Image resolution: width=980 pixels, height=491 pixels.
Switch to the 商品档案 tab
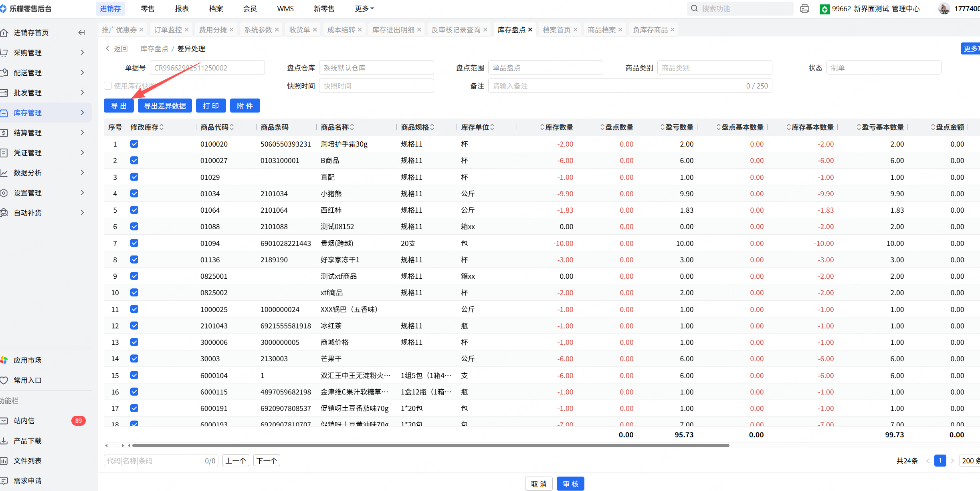(601, 30)
